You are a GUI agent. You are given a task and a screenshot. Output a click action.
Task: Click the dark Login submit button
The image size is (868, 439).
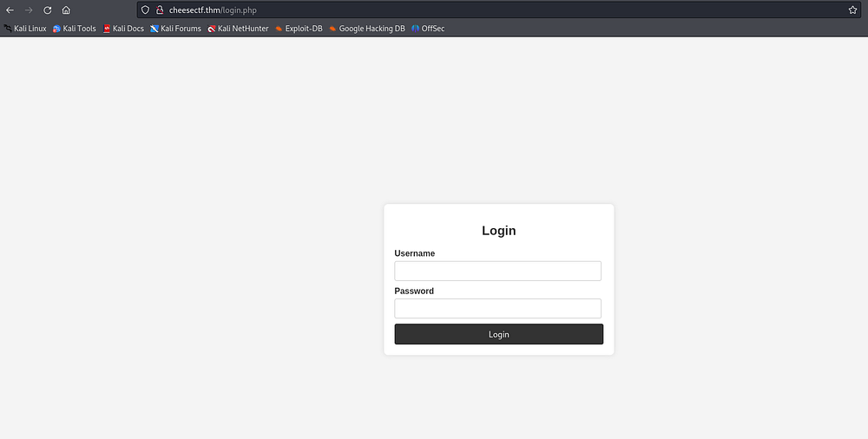click(x=499, y=334)
